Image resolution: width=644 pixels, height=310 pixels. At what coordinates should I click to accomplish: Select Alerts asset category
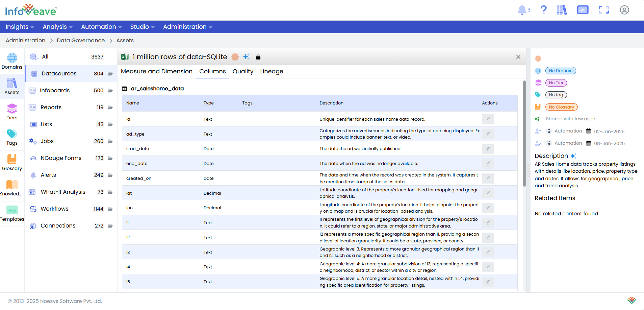[x=71, y=175]
